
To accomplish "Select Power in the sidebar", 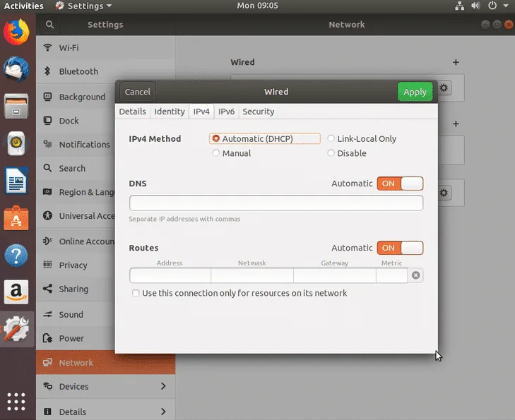I will coord(76,338).
